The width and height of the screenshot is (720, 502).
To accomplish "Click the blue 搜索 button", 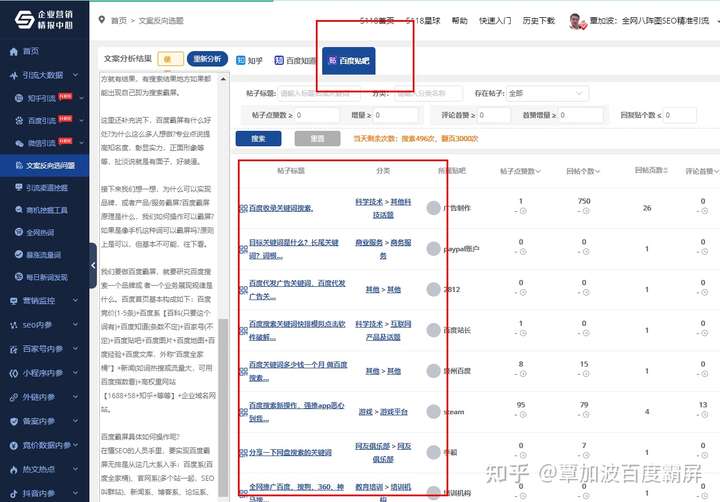I will (259, 139).
